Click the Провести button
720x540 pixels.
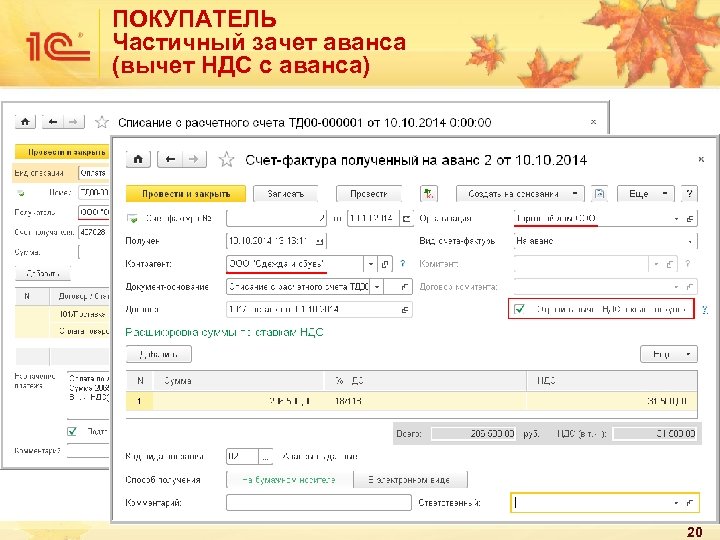pos(369,194)
